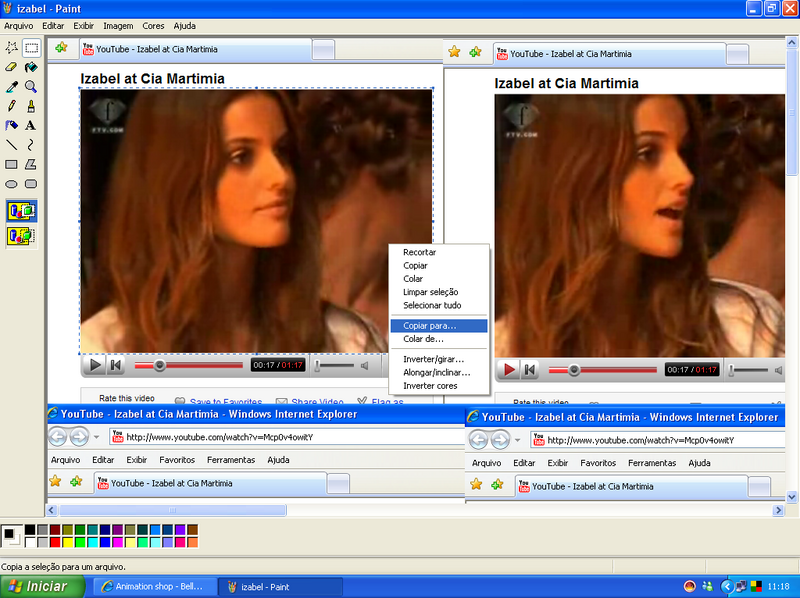Choose the Eraser tool
Viewport: 800px width, 598px height.
12,66
